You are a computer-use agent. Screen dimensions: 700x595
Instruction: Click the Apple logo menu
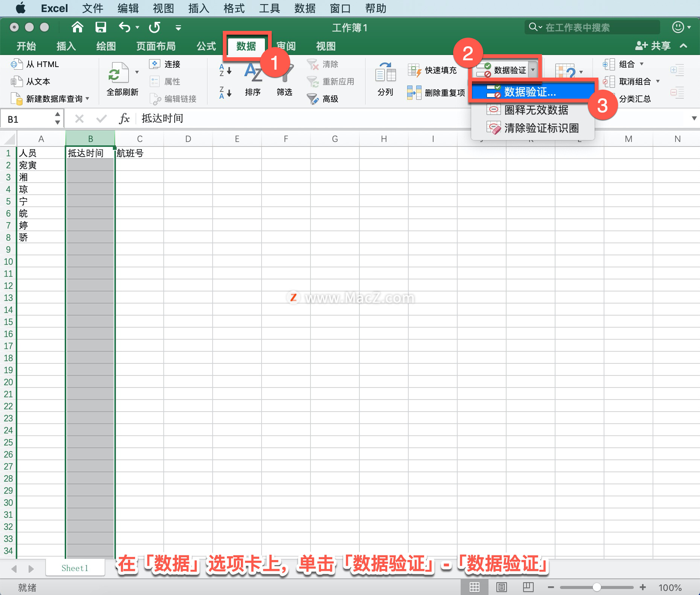pos(21,8)
